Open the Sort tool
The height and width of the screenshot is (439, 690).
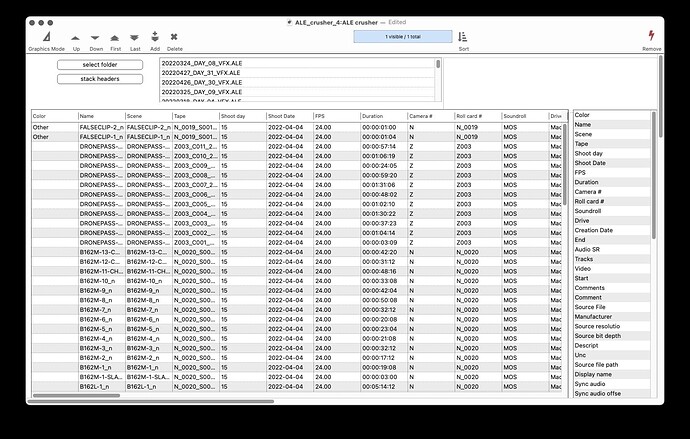click(x=463, y=37)
